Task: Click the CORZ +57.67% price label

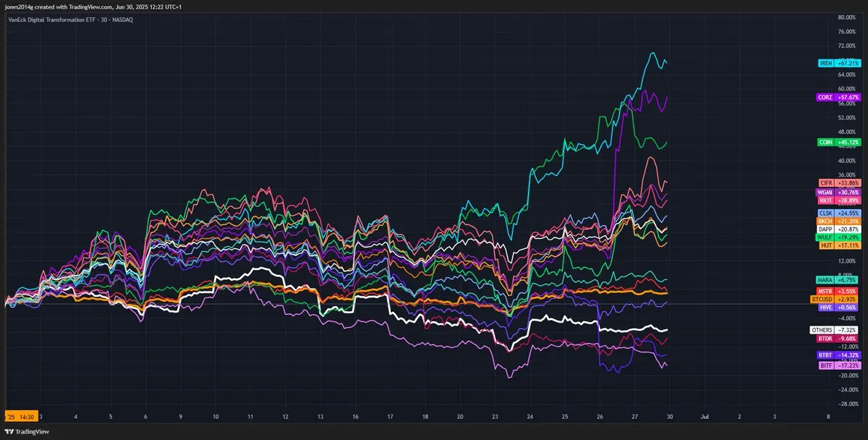Action: click(x=838, y=96)
